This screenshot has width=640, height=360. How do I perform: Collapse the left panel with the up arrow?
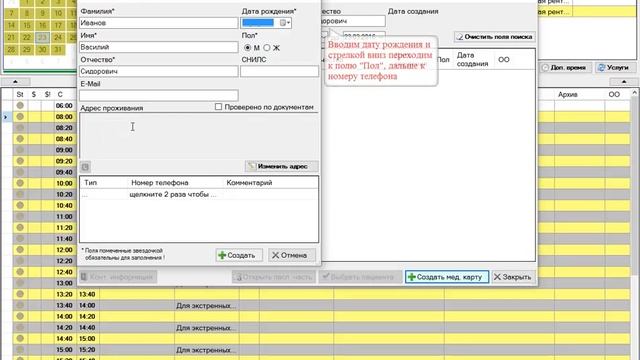point(16,82)
